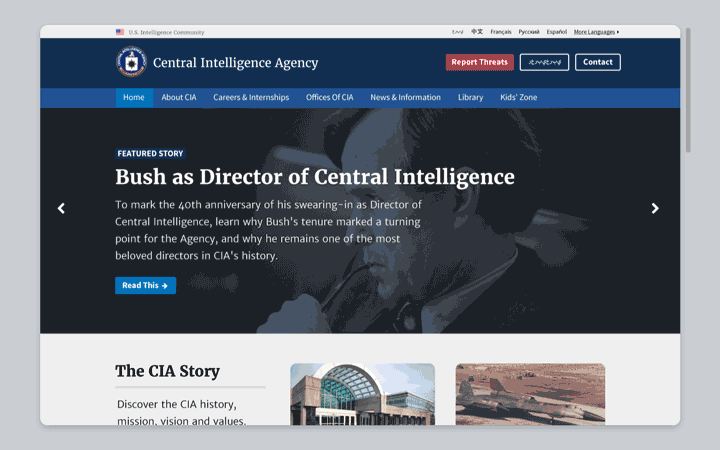Switch language to Русский

[x=529, y=32]
